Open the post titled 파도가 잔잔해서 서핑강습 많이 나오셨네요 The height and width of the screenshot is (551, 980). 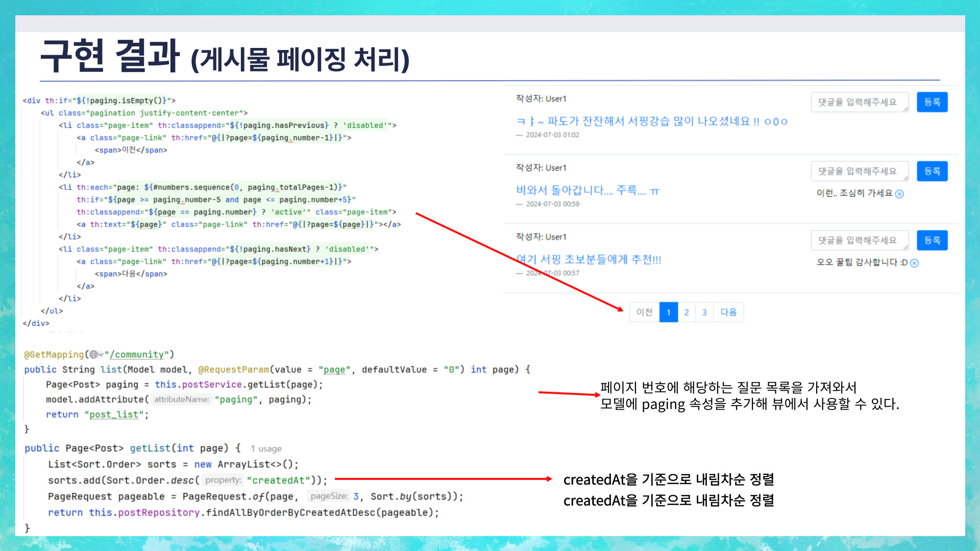[652, 121]
